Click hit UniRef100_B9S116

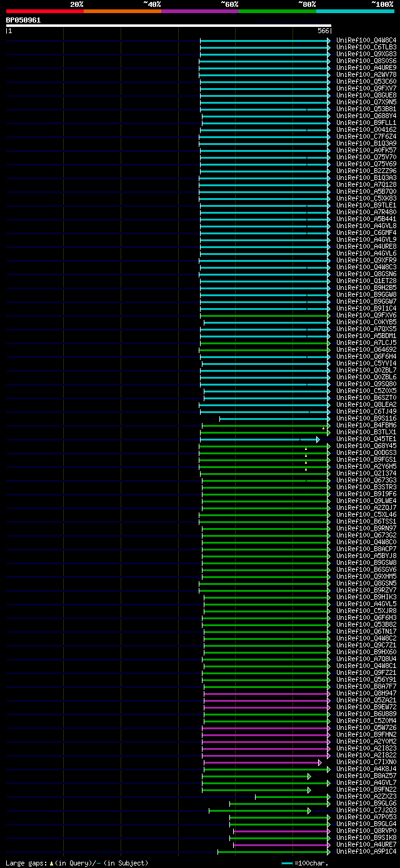coord(366,418)
